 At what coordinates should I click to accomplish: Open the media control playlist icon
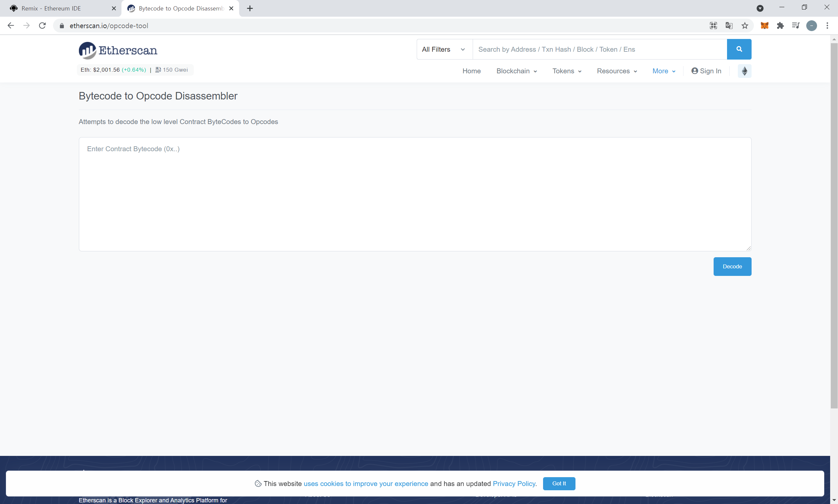coord(795,26)
